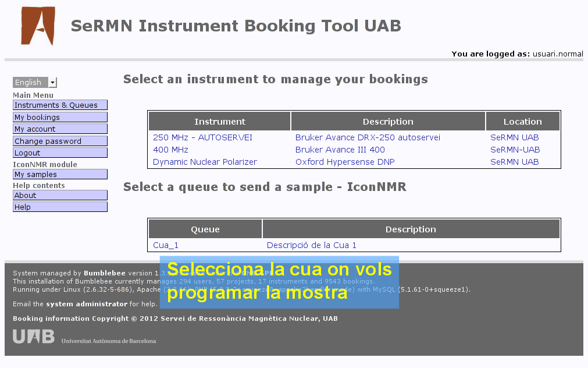Click Bruker Avance DRX-250 autoservei description
Screen dimensions: 588x368
pos(368,137)
